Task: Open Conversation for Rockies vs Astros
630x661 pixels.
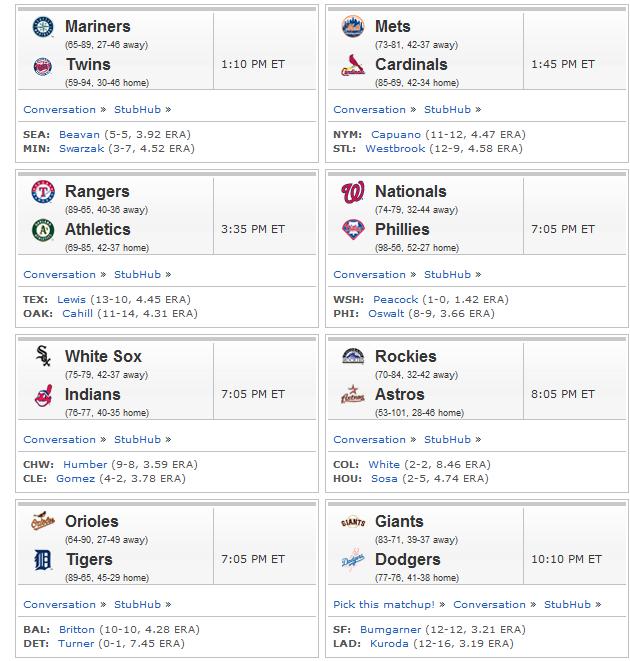Action: pos(369,440)
